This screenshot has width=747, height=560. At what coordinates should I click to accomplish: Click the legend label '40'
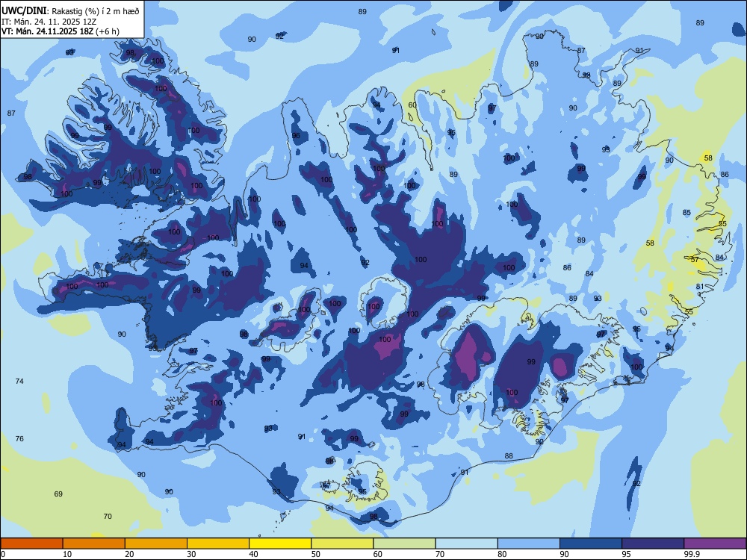pyautogui.click(x=253, y=554)
